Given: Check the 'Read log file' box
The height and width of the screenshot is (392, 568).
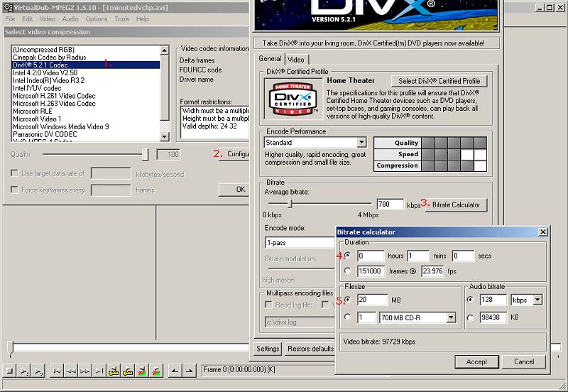Looking at the screenshot, I should [268, 305].
